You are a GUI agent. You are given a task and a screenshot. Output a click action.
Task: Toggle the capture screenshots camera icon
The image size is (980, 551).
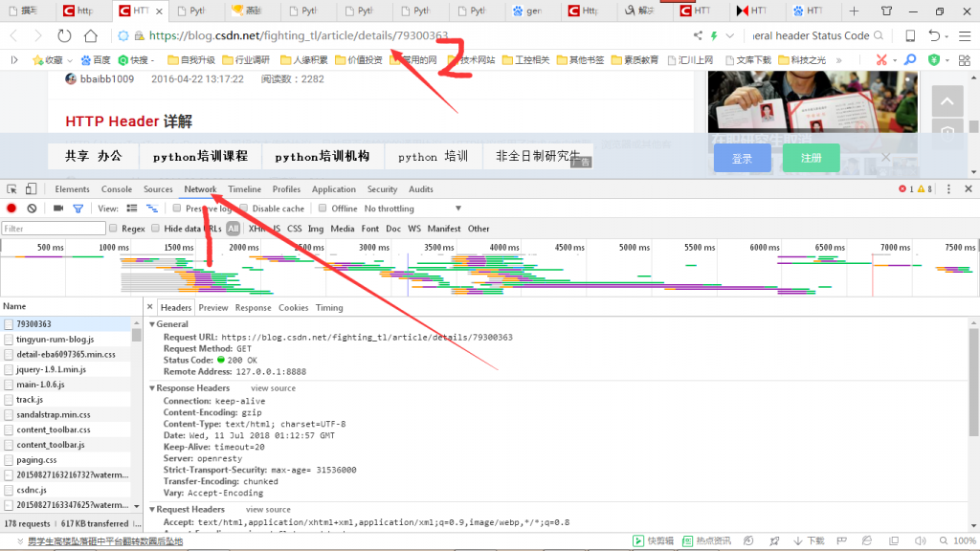point(58,209)
